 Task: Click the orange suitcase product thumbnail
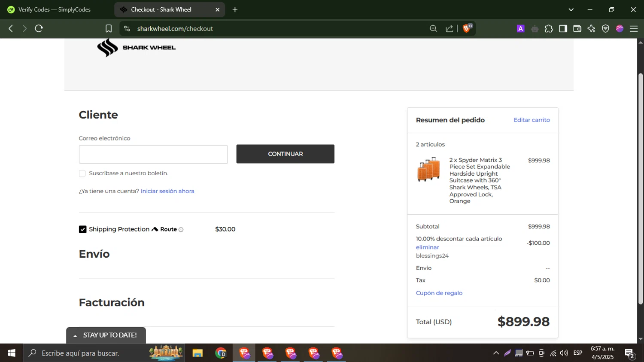click(x=428, y=169)
